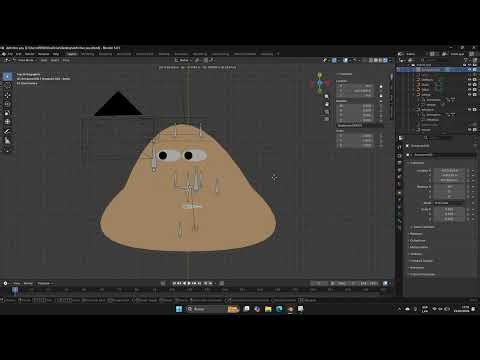Switch to the Modeling workspace tab
The image size is (480, 360).
click(88, 54)
